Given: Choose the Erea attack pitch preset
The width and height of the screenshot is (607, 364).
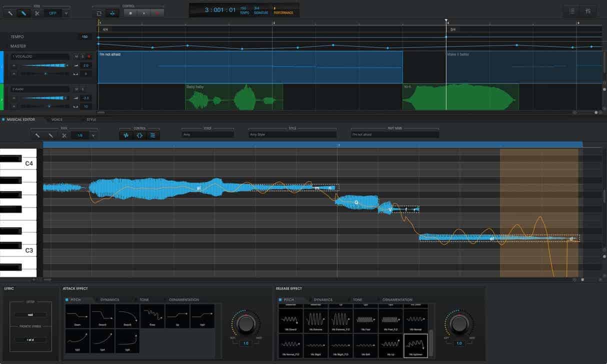Looking at the screenshot, I should click(152, 316).
